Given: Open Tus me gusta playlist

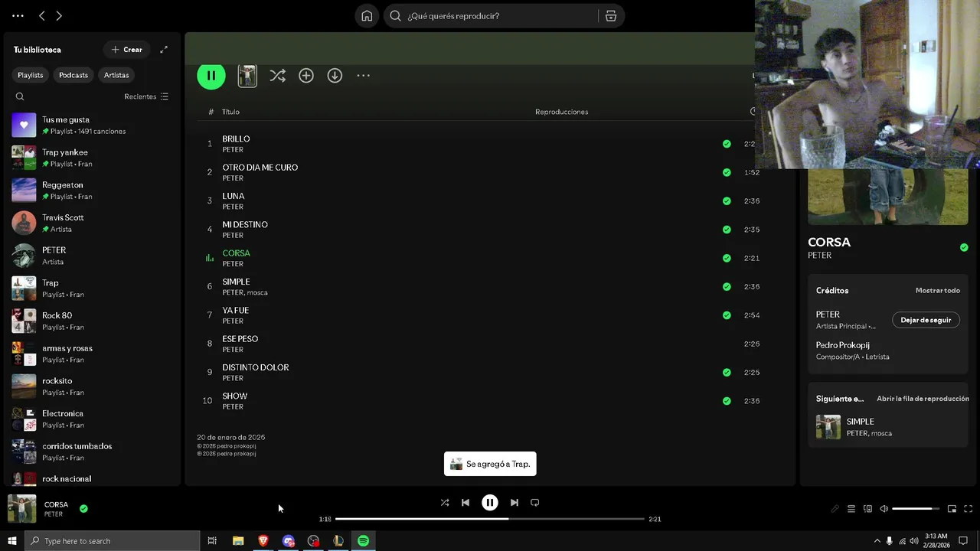Looking at the screenshot, I should [92, 125].
